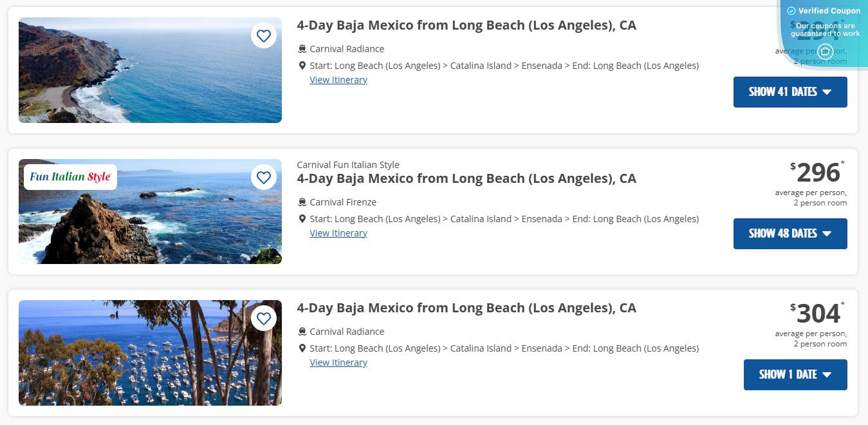
Task: Click the ship icon beside Carnival Firenze
Action: coord(302,202)
